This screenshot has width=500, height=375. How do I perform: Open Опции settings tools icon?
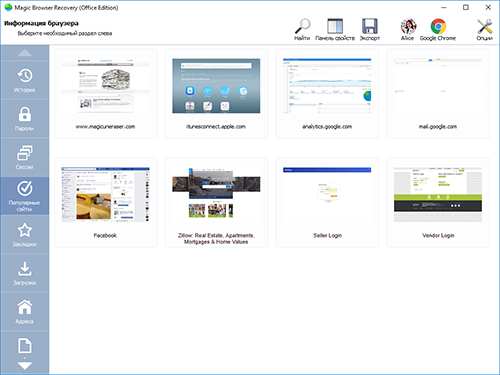[x=484, y=30]
